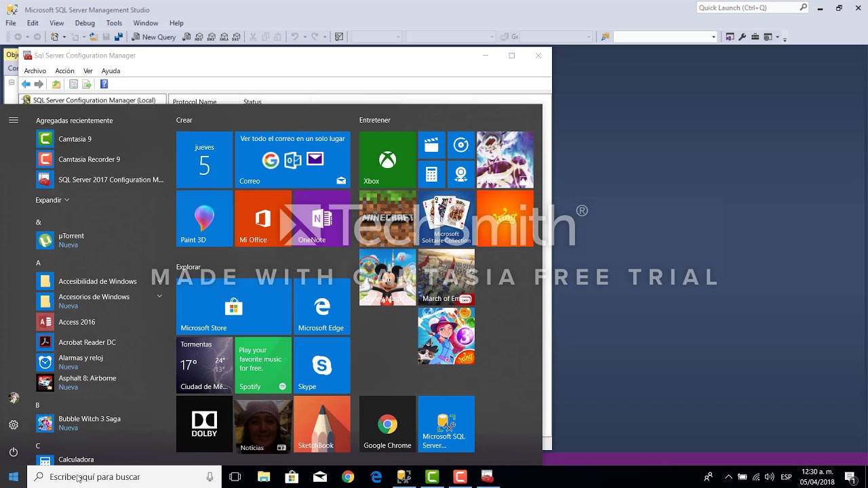Click the Windows Start button
The height and width of the screenshot is (488, 868).
pos(14,477)
